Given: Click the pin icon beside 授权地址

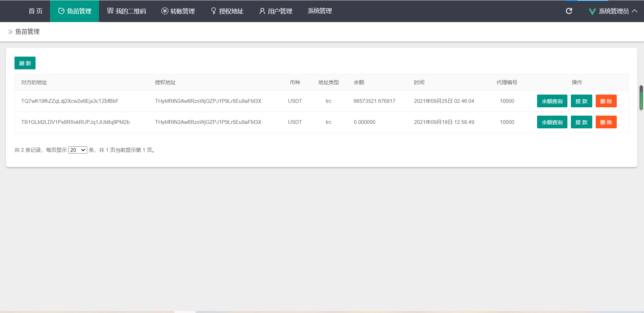Looking at the screenshot, I should click(x=214, y=11).
